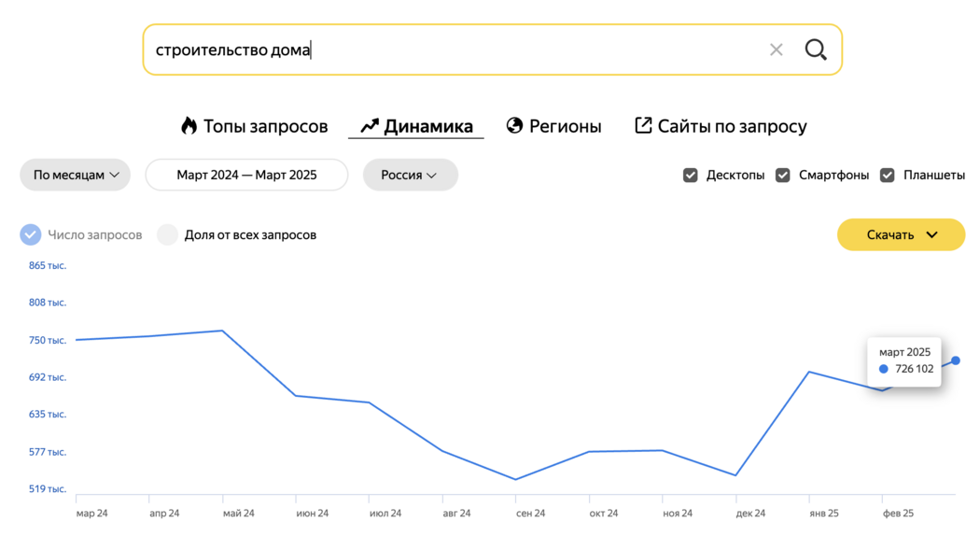
Task: Click the external link icon for sites
Action: click(643, 125)
